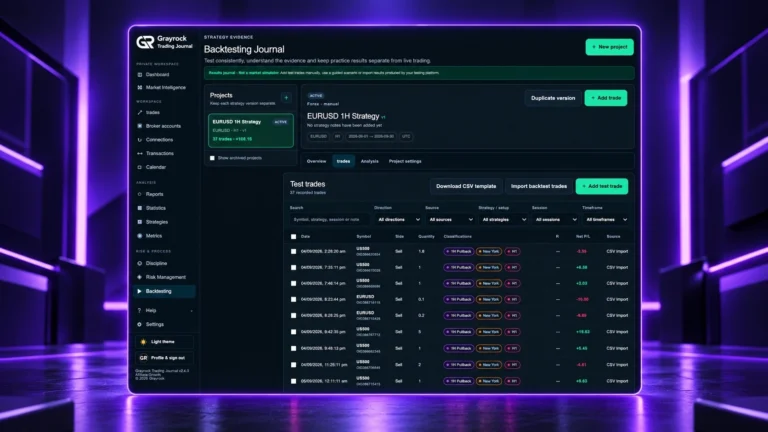Viewport: 768px width, 432px height.
Task: Open the All sessions dropdown
Action: pyautogui.click(x=555, y=220)
